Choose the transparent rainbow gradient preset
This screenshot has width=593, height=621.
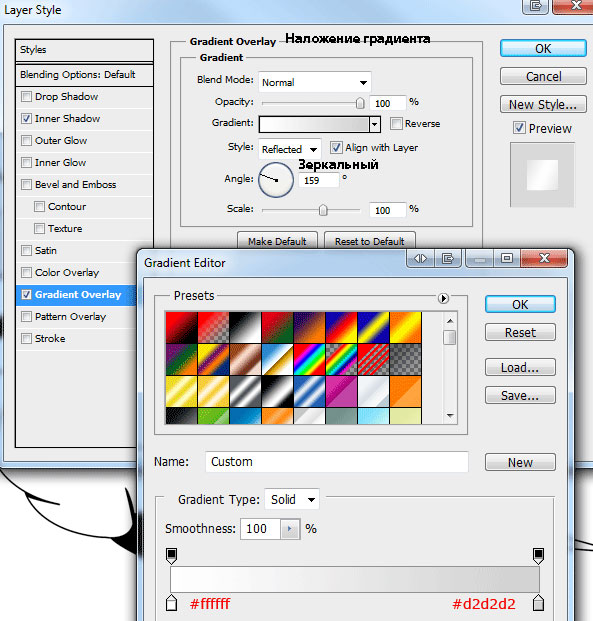tap(341, 359)
